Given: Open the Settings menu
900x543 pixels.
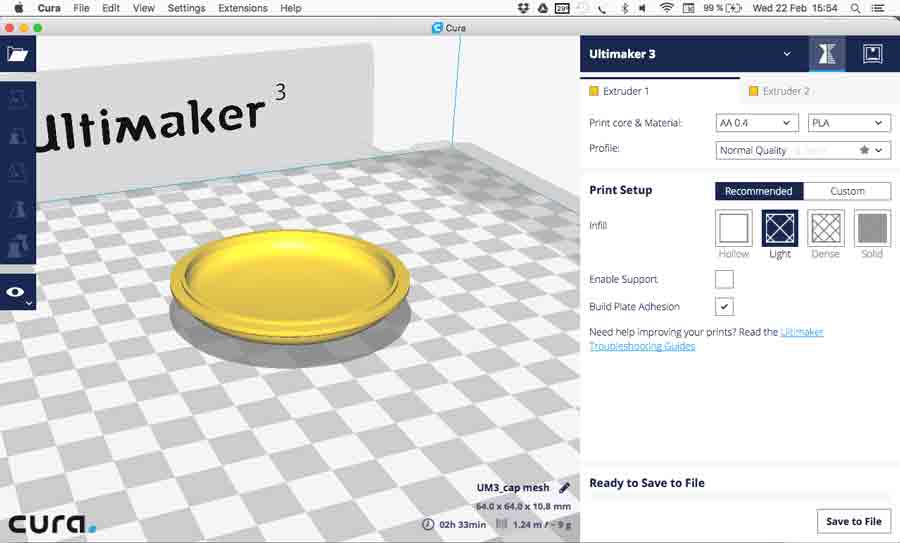Looking at the screenshot, I should (x=186, y=8).
